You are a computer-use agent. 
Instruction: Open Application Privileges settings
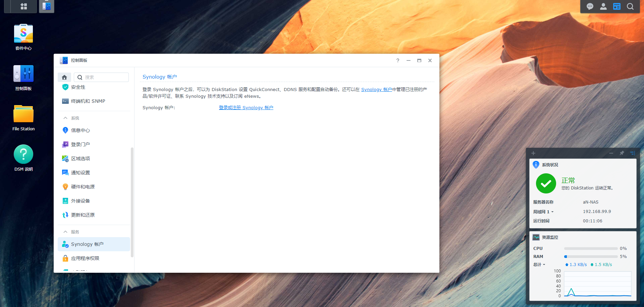94,258
